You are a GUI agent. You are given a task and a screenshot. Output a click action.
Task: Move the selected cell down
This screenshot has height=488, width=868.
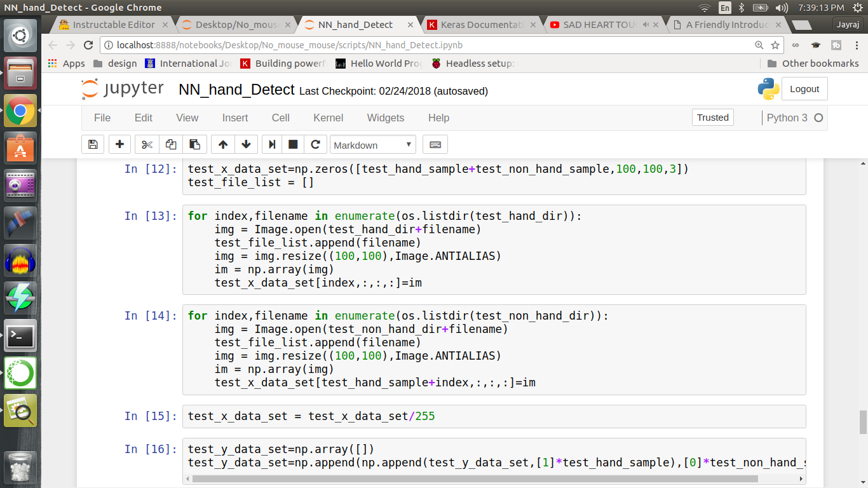[x=247, y=145]
